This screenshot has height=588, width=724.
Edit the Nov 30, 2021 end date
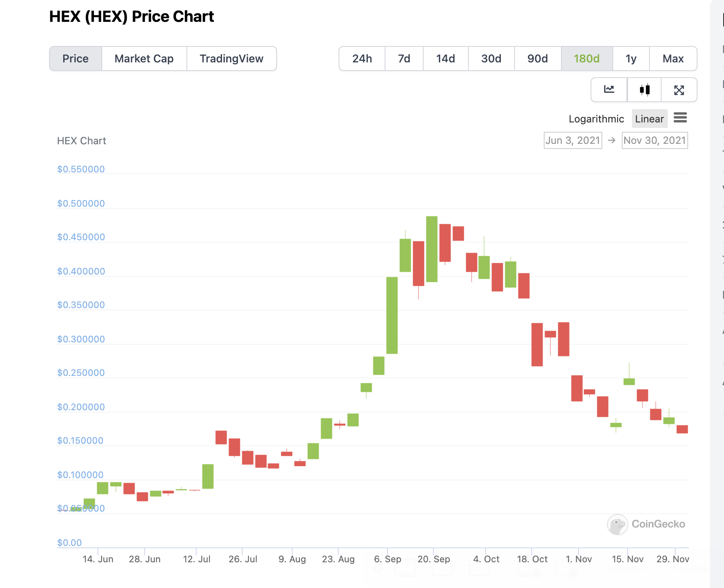tap(655, 140)
